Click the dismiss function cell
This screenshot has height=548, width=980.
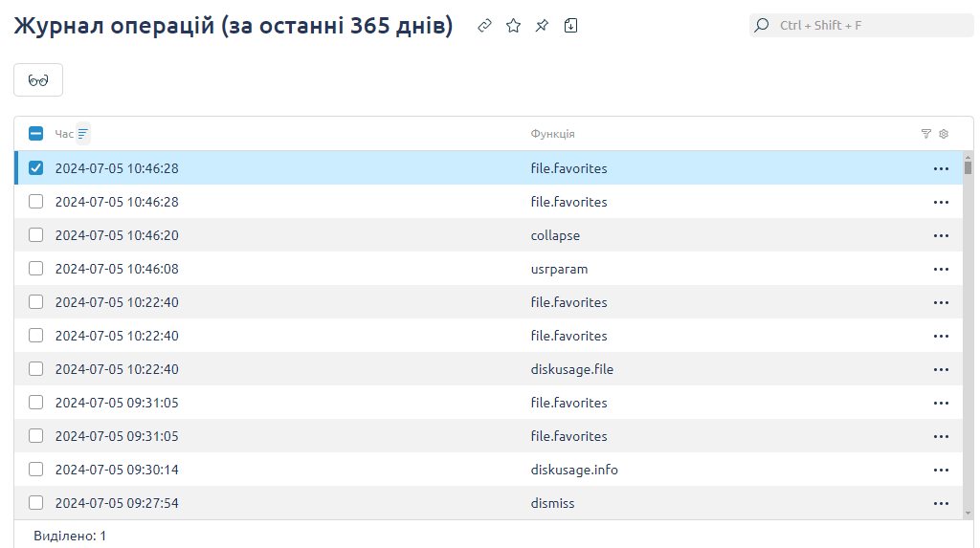pos(552,504)
